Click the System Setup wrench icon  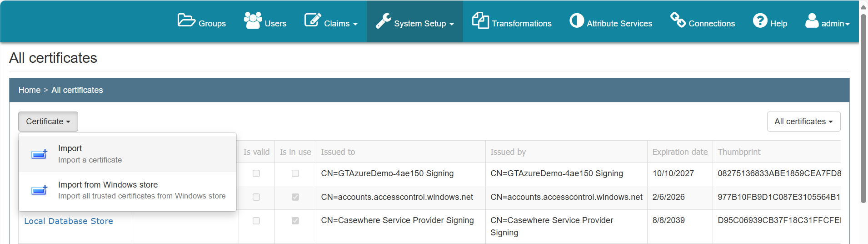(384, 21)
